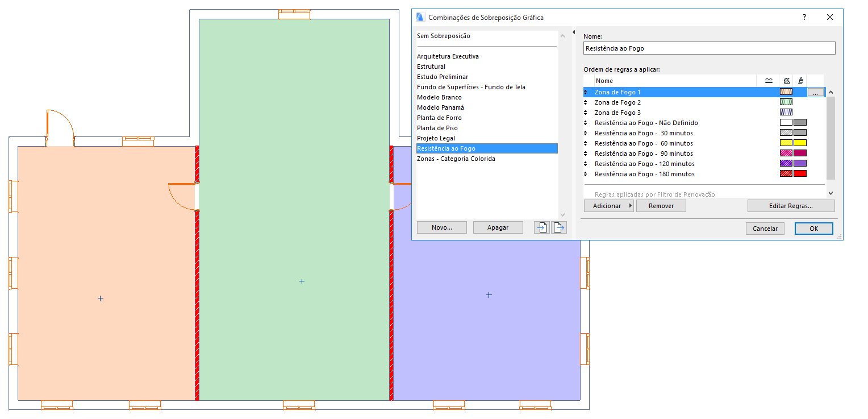Select the Planta de Forro combination
This screenshot has width=868, height=419.
439,118
